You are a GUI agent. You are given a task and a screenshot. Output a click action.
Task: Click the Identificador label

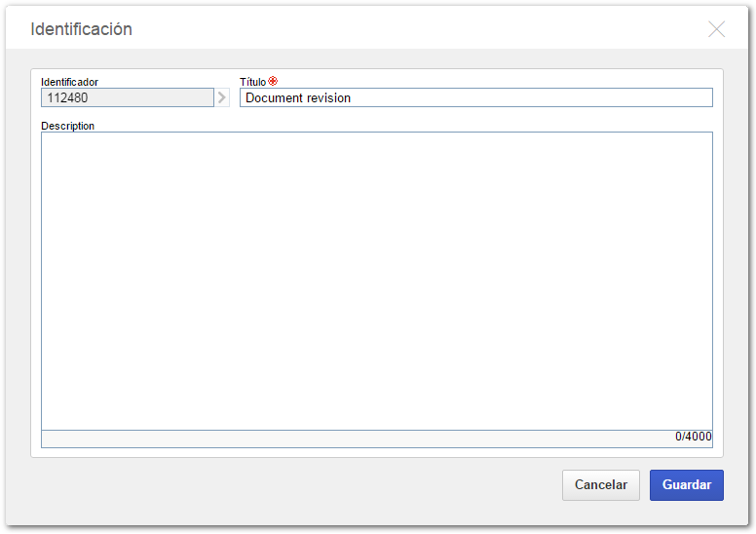(69, 82)
